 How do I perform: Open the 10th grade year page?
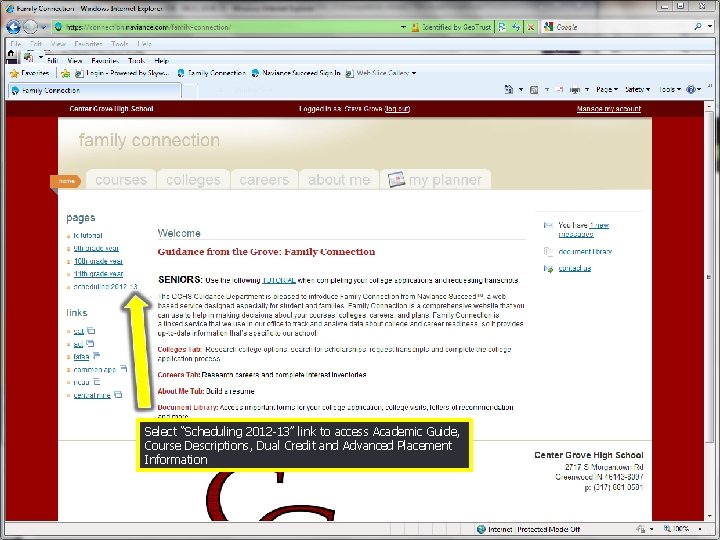point(98,261)
